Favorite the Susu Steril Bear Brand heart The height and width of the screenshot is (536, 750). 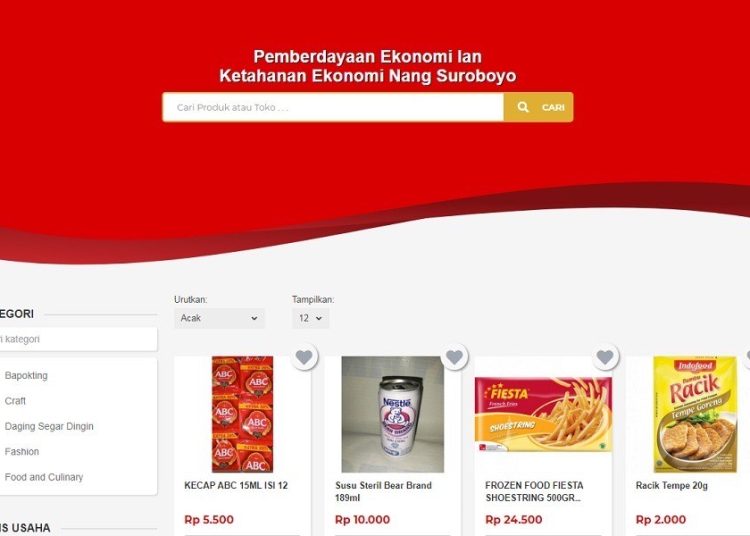454,357
